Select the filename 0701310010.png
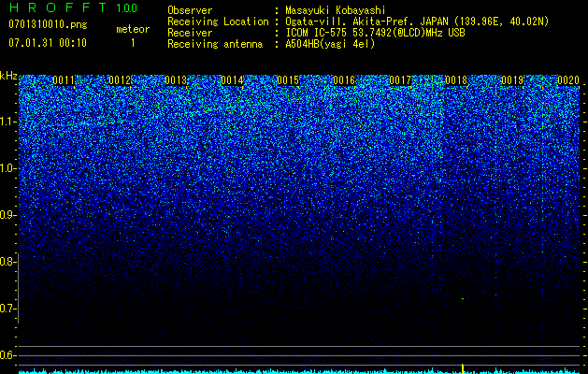Viewport: 588px width, 374px height. point(48,25)
